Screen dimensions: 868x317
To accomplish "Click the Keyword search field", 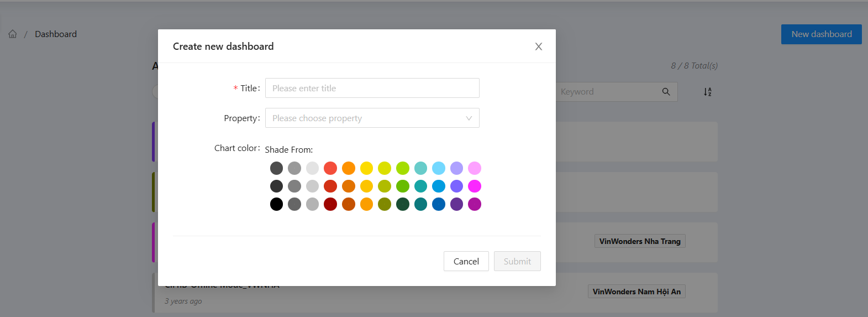I will [x=608, y=92].
